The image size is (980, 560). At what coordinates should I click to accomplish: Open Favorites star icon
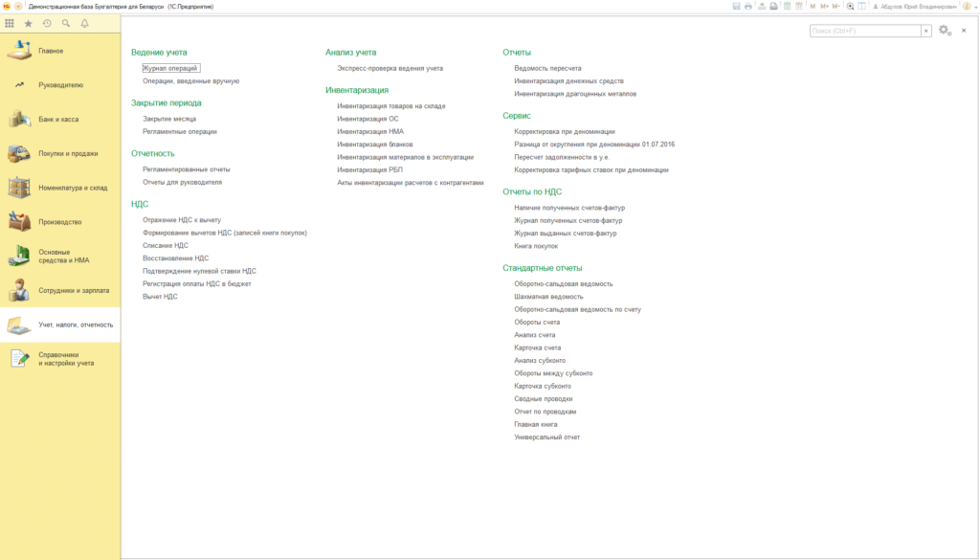click(x=28, y=23)
